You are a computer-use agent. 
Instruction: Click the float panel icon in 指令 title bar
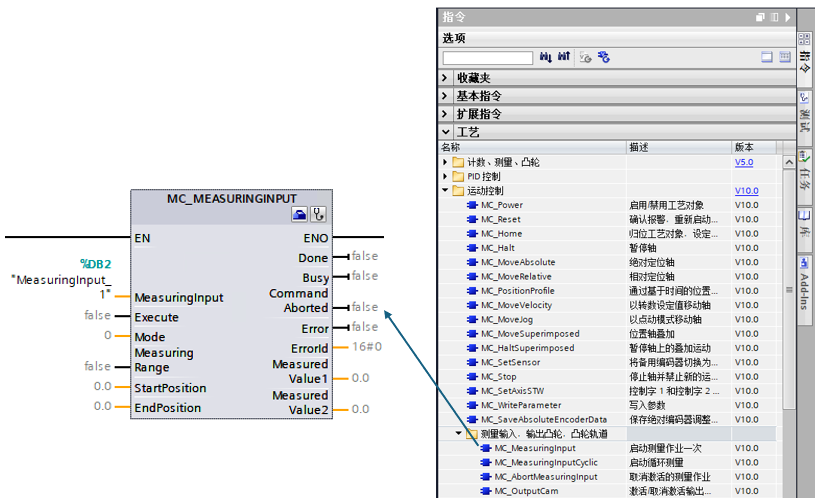(760, 17)
